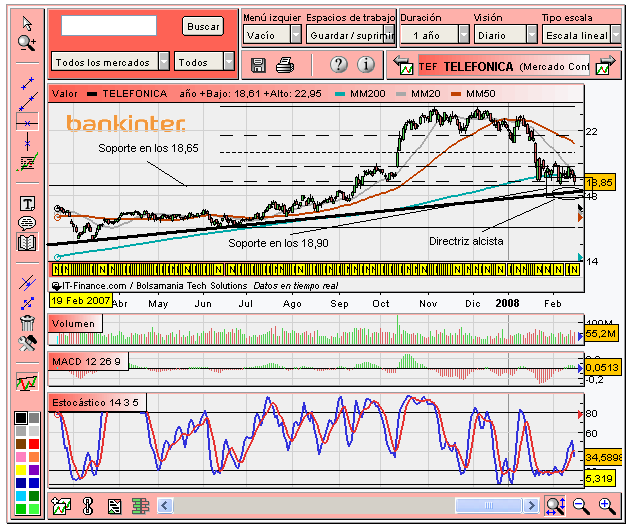Open the book help icon
Image resolution: width=630 pixels, height=530 pixels.
(27, 242)
